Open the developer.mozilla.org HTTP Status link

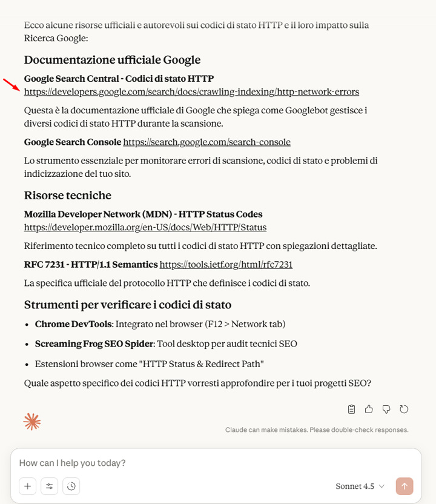click(145, 228)
